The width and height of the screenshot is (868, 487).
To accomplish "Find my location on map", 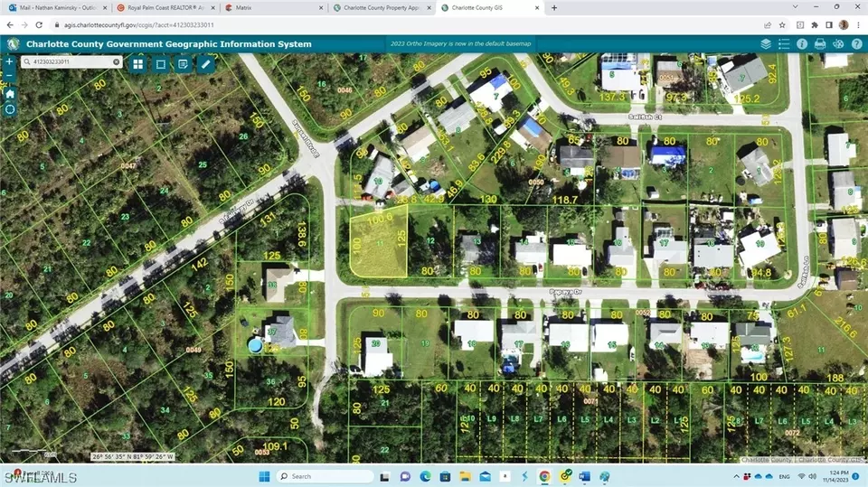I will click(x=9, y=109).
